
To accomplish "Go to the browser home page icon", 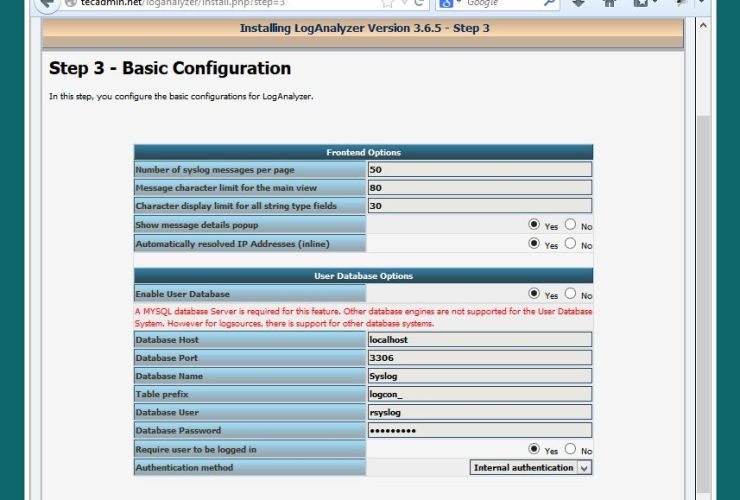I will [609, 4].
